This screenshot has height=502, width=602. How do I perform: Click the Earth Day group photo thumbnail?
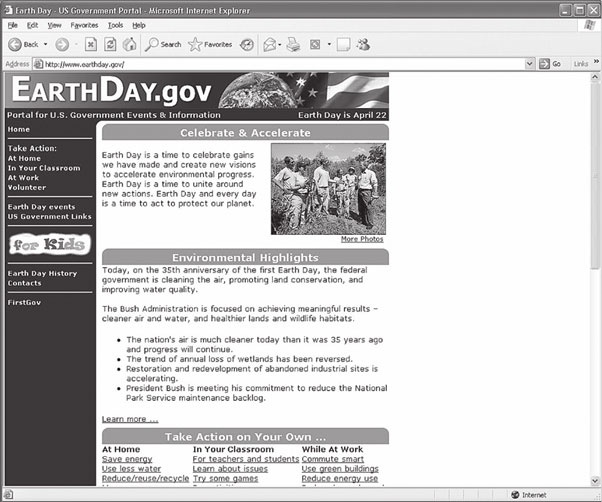328,189
